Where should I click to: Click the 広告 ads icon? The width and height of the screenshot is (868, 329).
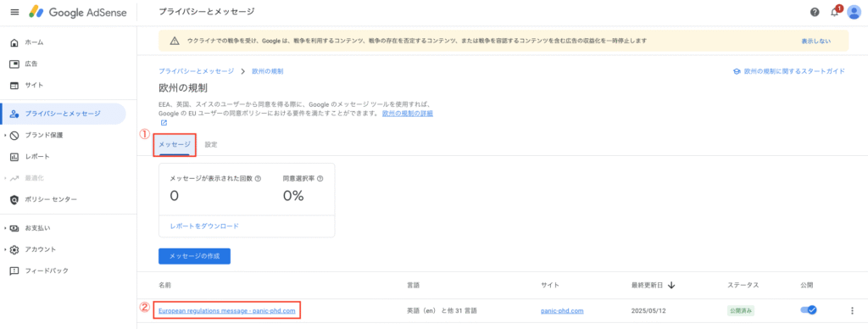(15, 64)
